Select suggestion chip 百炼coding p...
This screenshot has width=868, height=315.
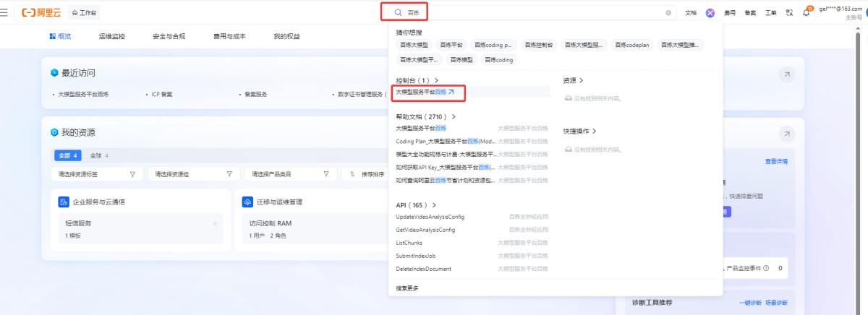pyautogui.click(x=494, y=45)
